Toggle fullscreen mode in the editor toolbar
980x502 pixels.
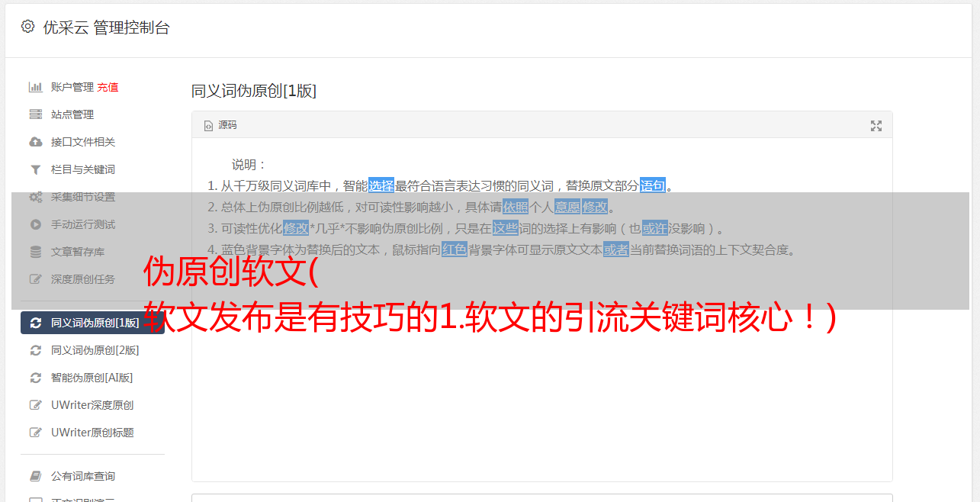point(876,126)
